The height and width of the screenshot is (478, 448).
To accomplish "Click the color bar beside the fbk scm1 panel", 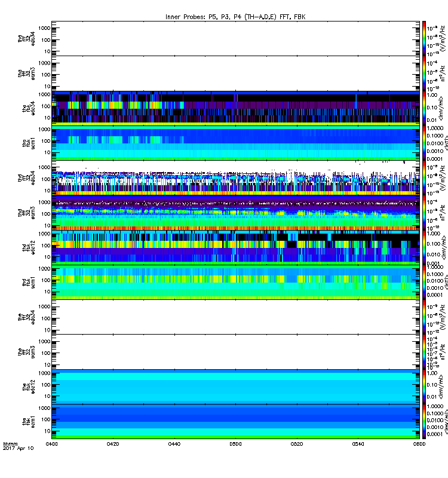I will tap(424, 422).
